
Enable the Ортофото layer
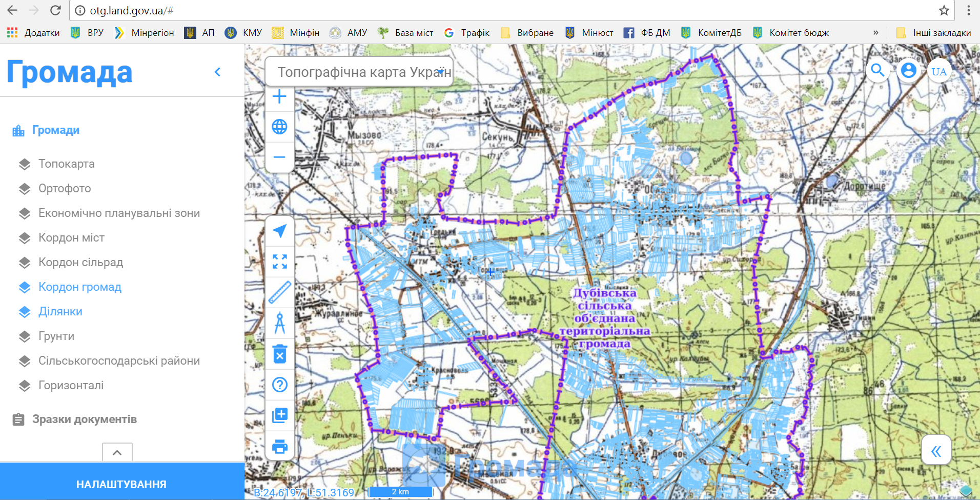pos(65,189)
